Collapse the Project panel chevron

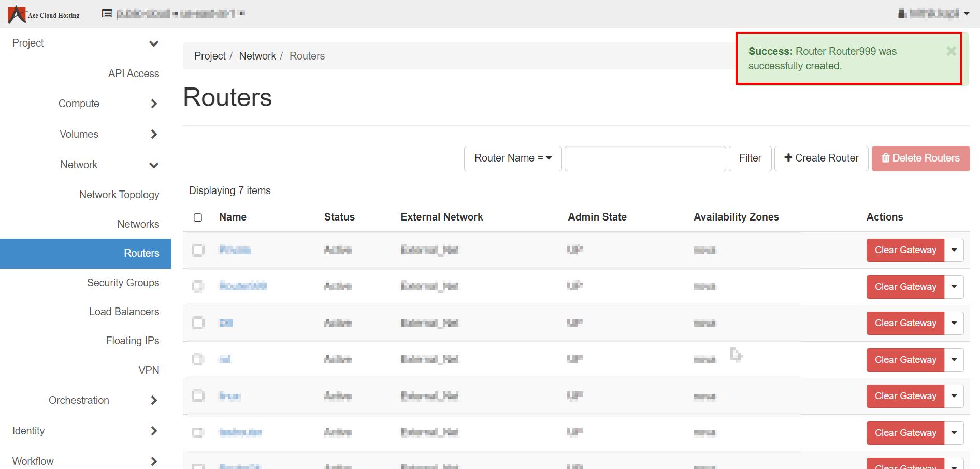[153, 43]
